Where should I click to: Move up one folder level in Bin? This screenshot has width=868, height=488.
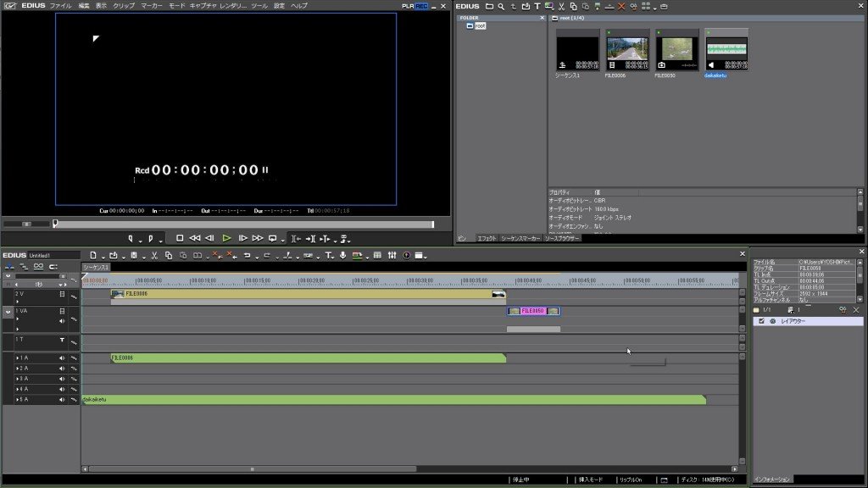click(513, 7)
